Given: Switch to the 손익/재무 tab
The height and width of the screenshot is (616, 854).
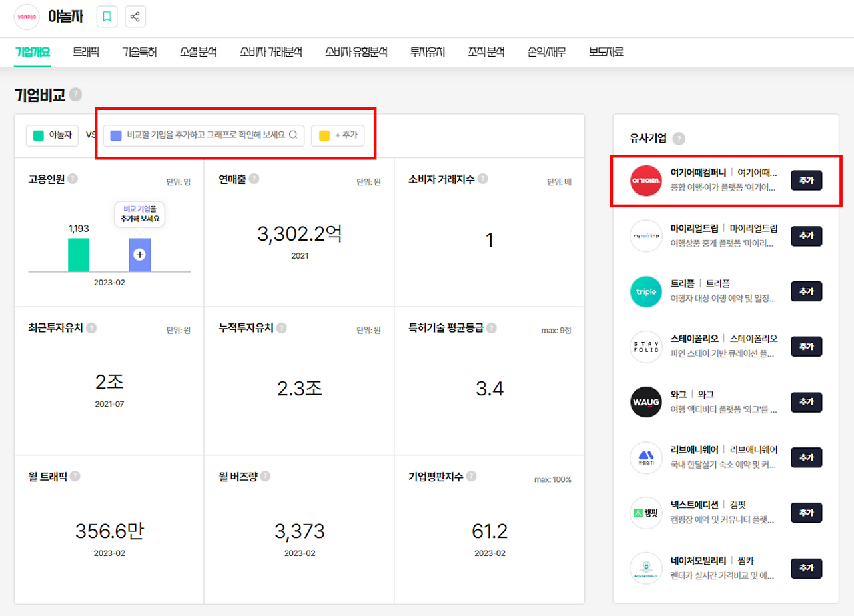Looking at the screenshot, I should 547,51.
